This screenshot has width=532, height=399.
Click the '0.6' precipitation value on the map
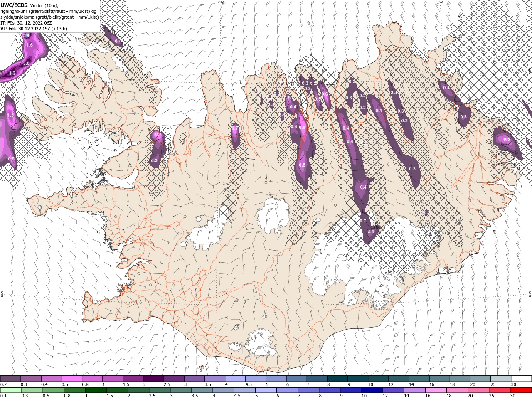tap(325, 94)
